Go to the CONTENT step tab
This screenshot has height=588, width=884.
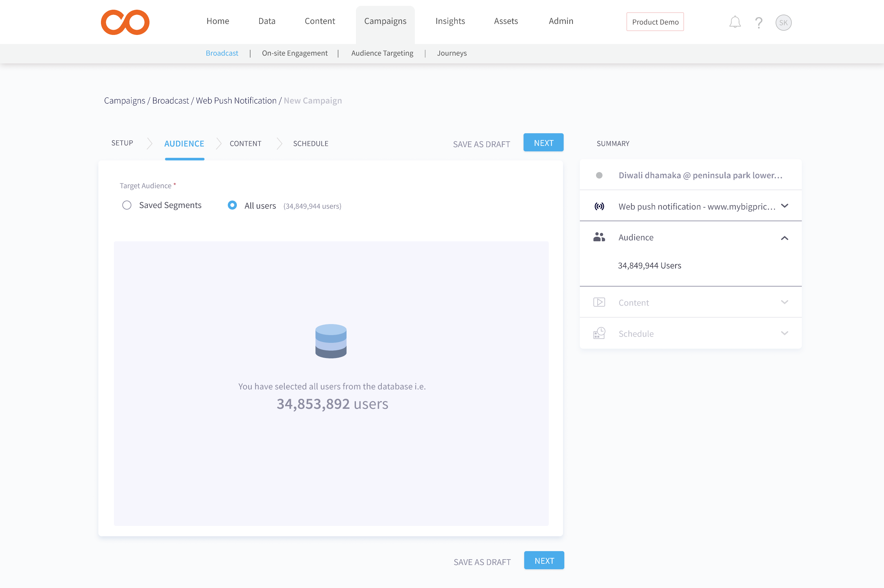tap(245, 144)
